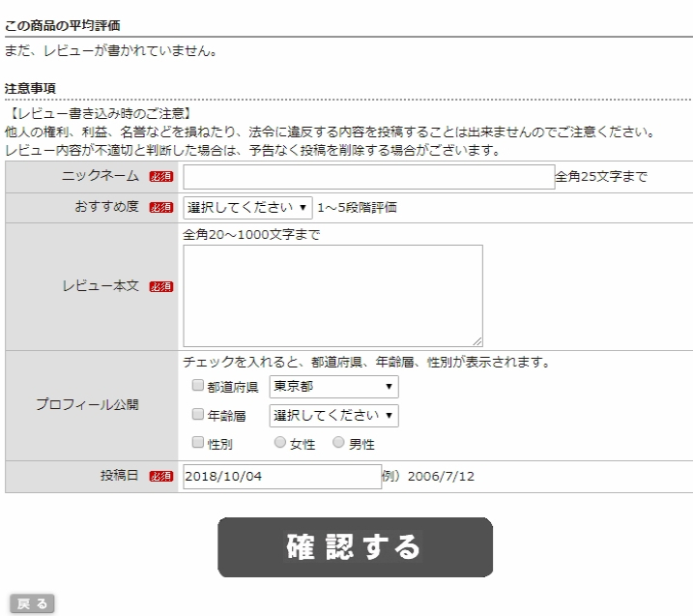Click the 必須 badge next to ニックネーム

(x=160, y=178)
